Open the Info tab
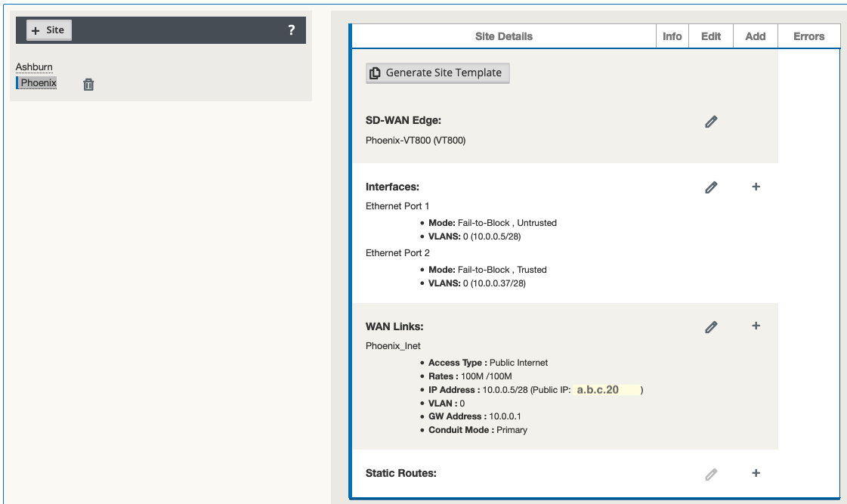847x504 pixels. point(672,36)
